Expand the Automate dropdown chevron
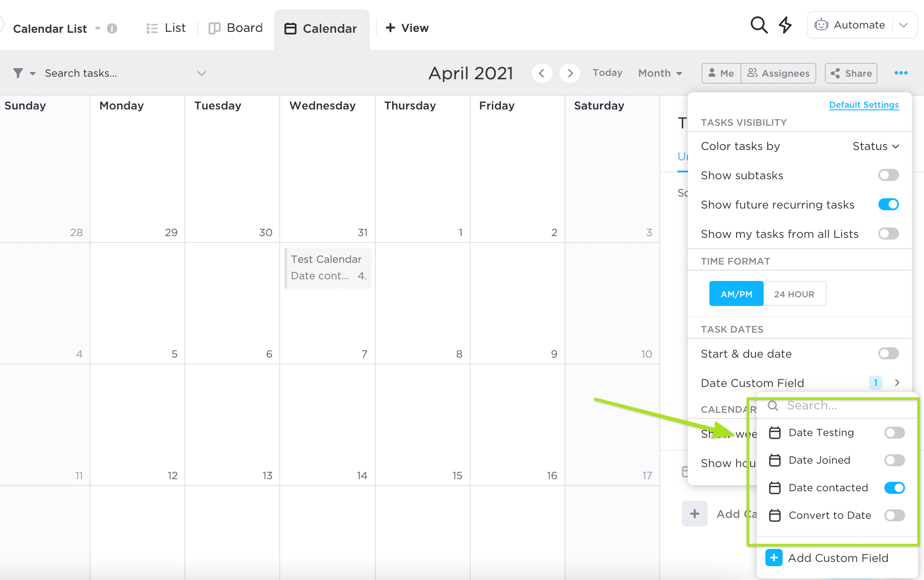 tap(903, 25)
